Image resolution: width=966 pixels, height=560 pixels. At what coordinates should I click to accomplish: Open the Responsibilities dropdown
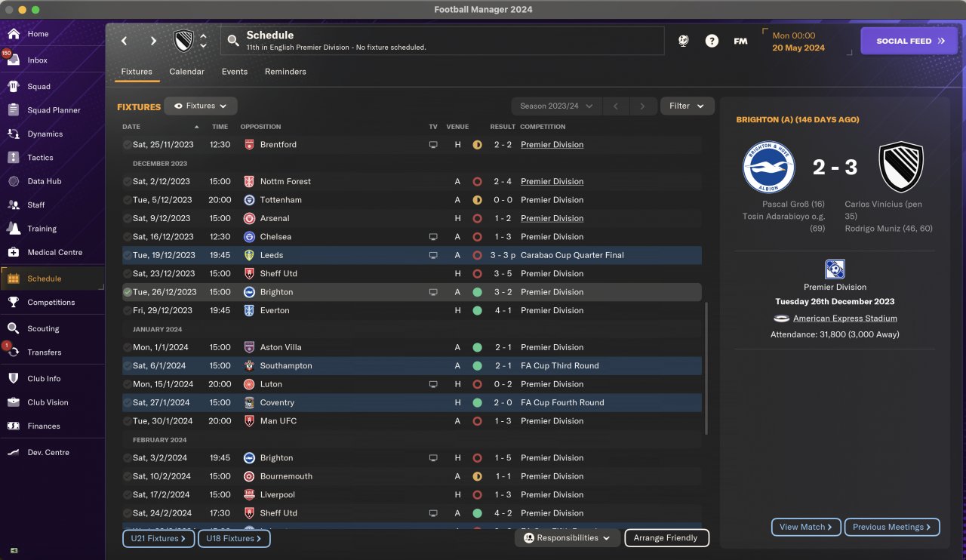tap(568, 538)
